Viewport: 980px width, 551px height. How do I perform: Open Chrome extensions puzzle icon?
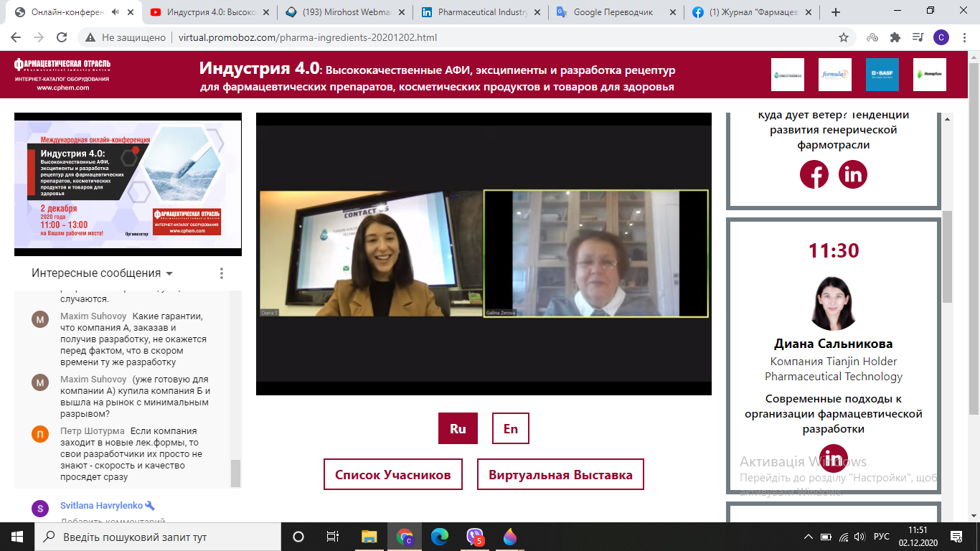[x=895, y=38]
